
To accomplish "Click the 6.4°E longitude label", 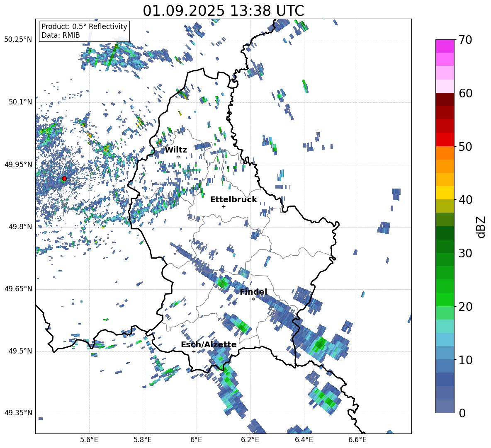I will coord(304,440).
